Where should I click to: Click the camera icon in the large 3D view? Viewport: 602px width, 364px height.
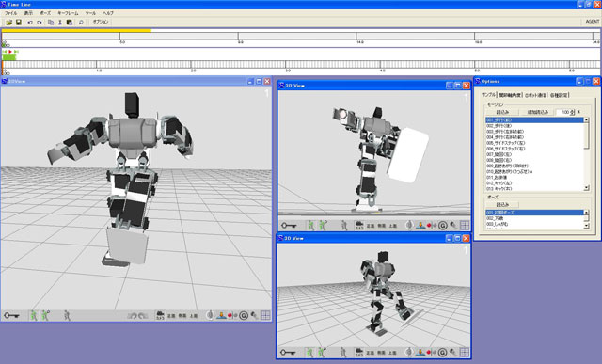(160, 316)
